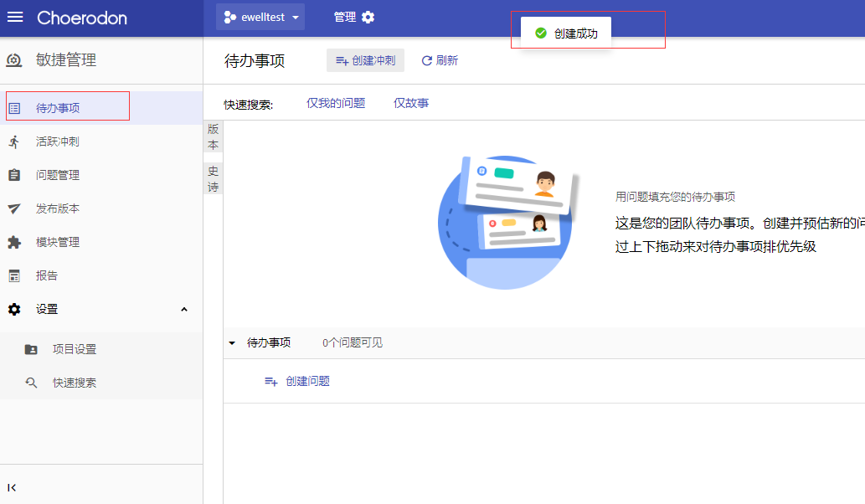Open 模块管理 in the sidebar
865x504 pixels.
(101, 242)
